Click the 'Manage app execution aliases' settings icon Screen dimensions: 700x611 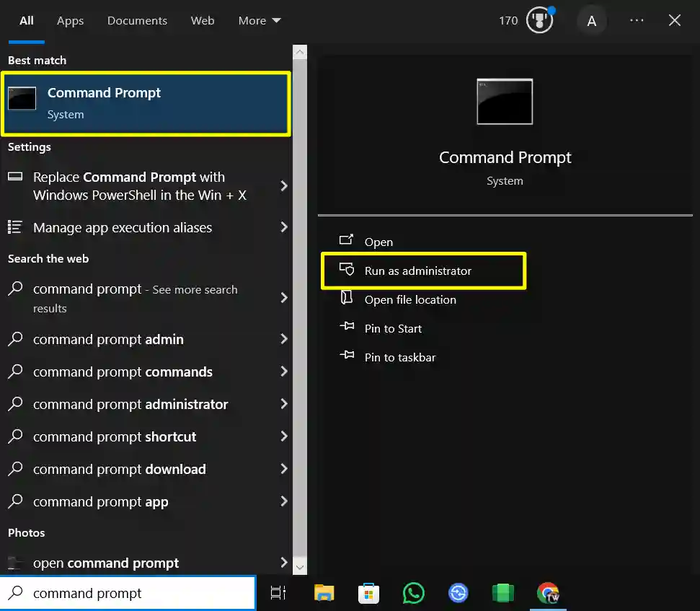click(x=14, y=227)
